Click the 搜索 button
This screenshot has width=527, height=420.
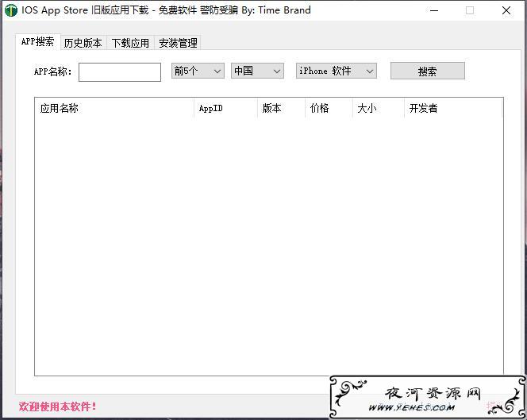pyautogui.click(x=428, y=71)
